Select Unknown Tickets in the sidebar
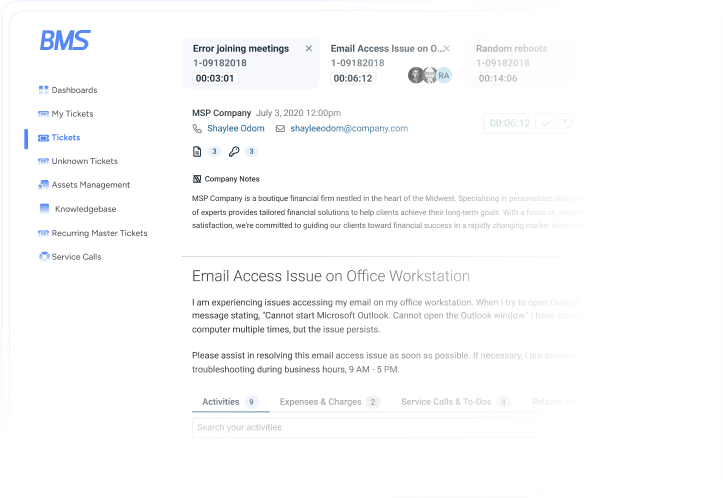 [x=84, y=161]
